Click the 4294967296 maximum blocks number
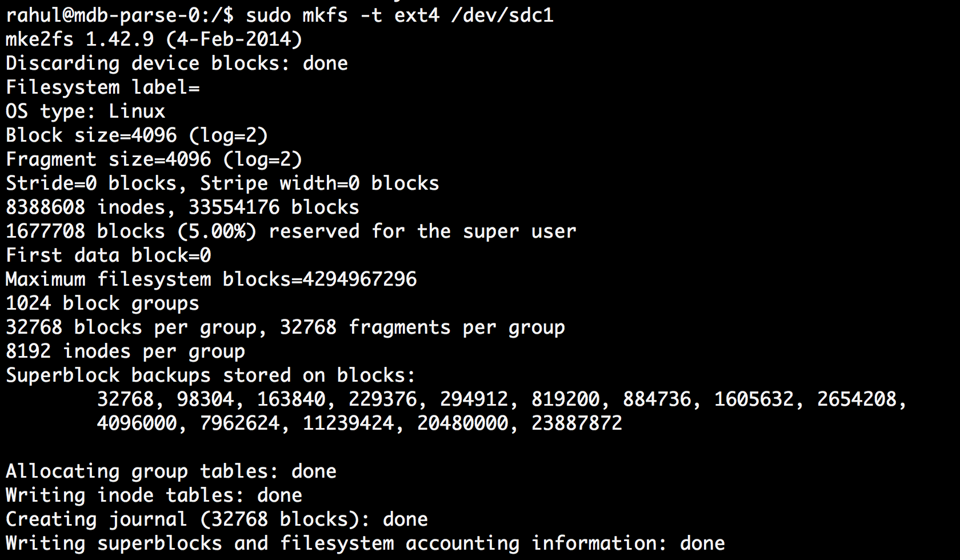 359,279
